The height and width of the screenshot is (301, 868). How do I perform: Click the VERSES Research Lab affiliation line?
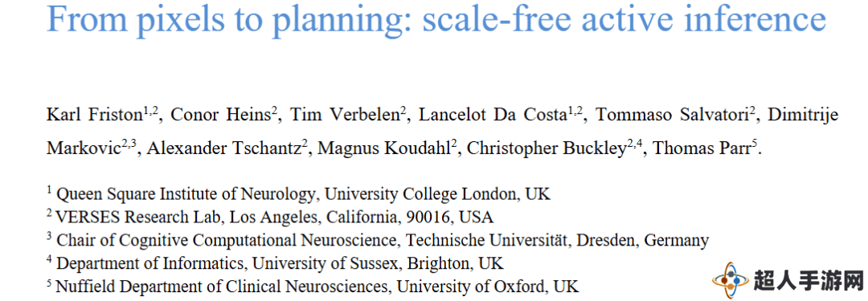pos(270,217)
